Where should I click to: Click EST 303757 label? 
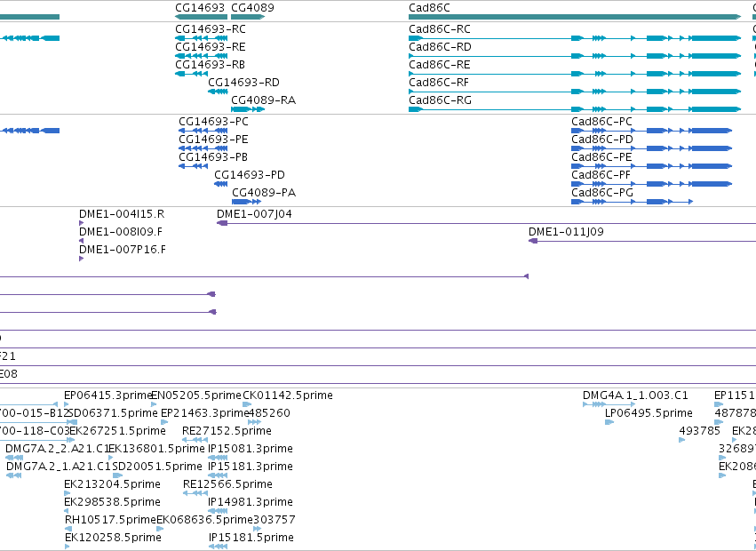275,520
